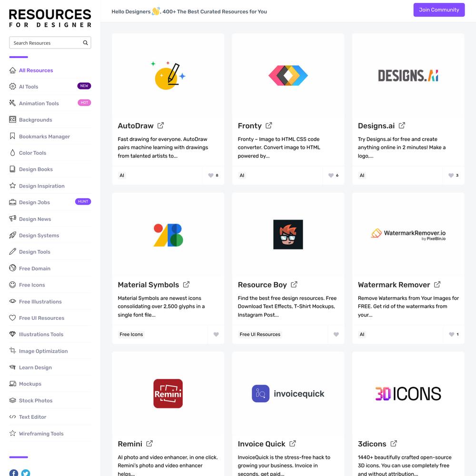This screenshot has height=476, width=476.
Task: Open the Remini logo thumbnail
Action: pyautogui.click(x=168, y=394)
